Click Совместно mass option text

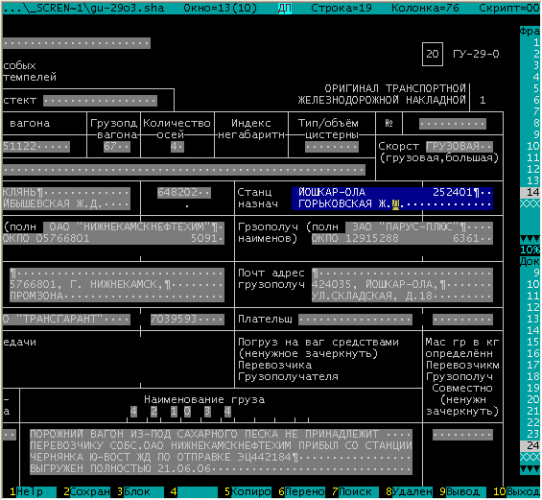pyautogui.click(x=462, y=388)
